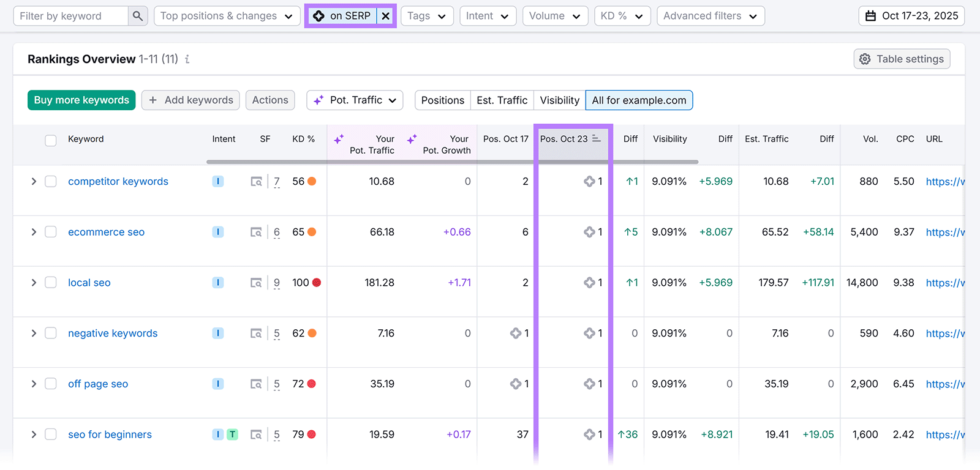This screenshot has height=470, width=980.
Task: Click the horizontal table scrollbar
Action: [452, 162]
